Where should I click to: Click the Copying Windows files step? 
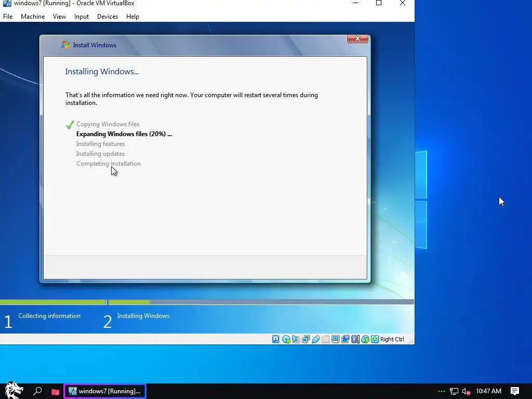pos(108,124)
